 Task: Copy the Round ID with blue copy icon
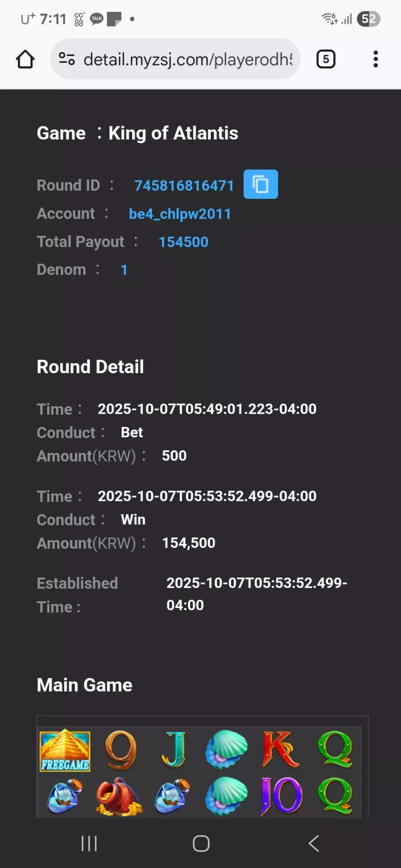click(260, 184)
